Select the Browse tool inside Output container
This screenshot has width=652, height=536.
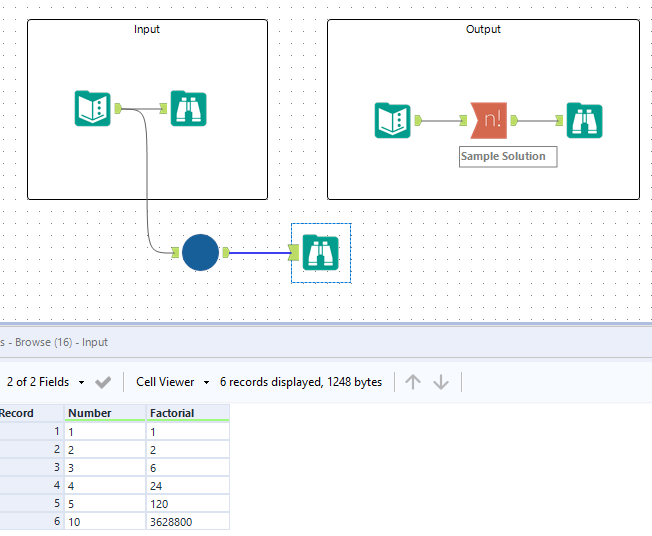click(584, 120)
